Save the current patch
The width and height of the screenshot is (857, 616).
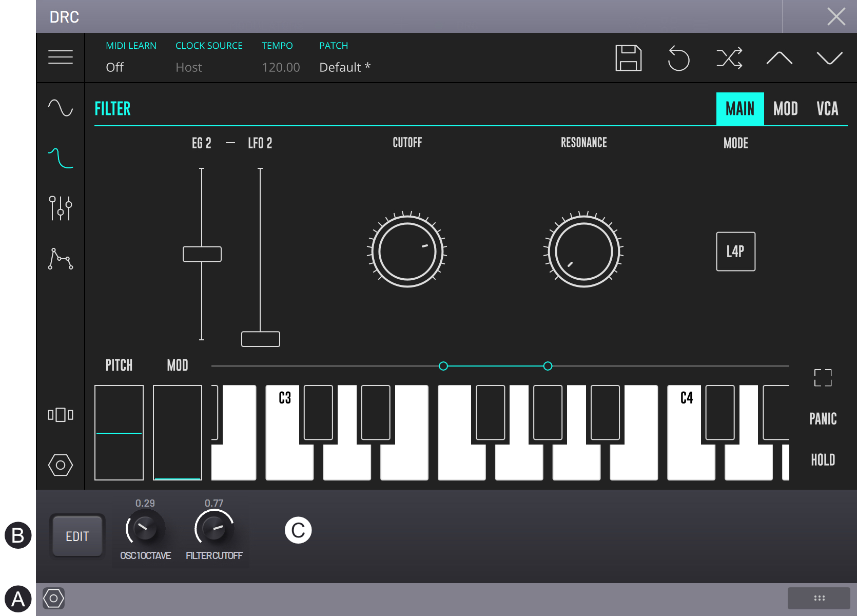(x=629, y=58)
